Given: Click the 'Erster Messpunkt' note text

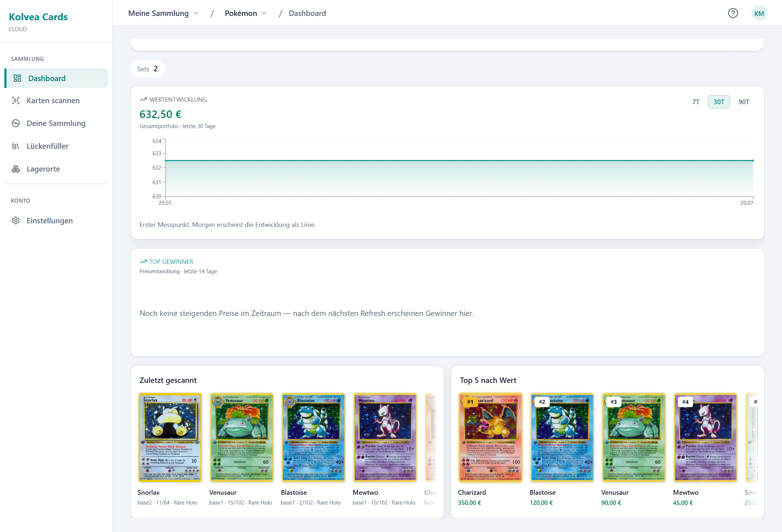Looking at the screenshot, I should 227,225.
